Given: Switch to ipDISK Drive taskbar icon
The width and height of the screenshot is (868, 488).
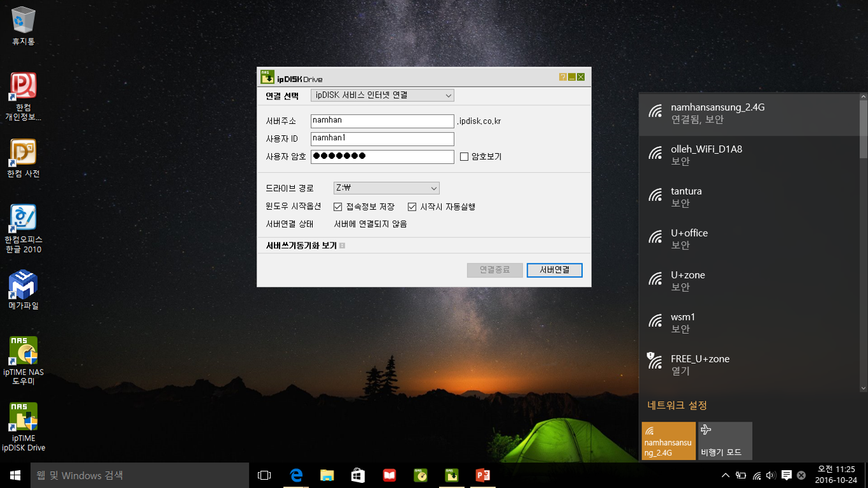Looking at the screenshot, I should [452, 475].
